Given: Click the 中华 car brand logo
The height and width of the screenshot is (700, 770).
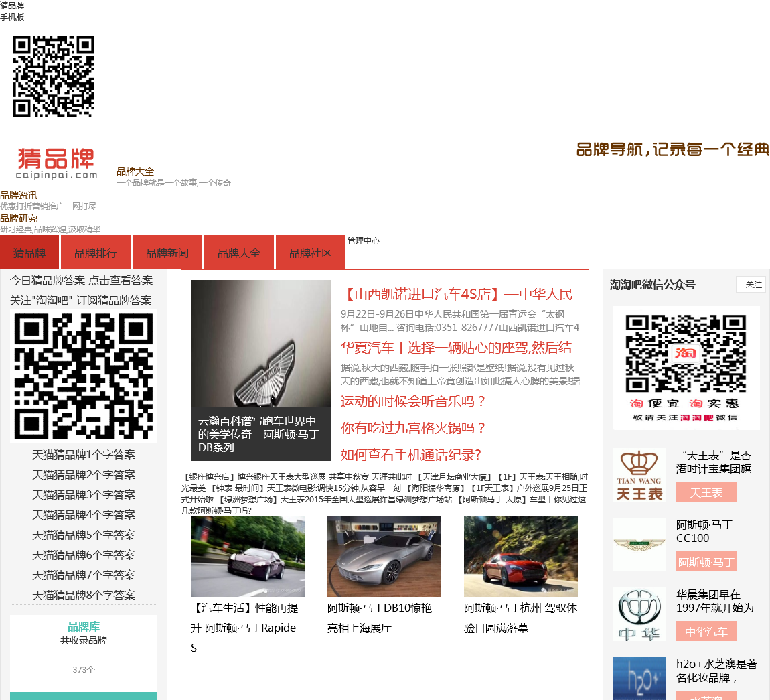Looking at the screenshot, I should click(639, 614).
